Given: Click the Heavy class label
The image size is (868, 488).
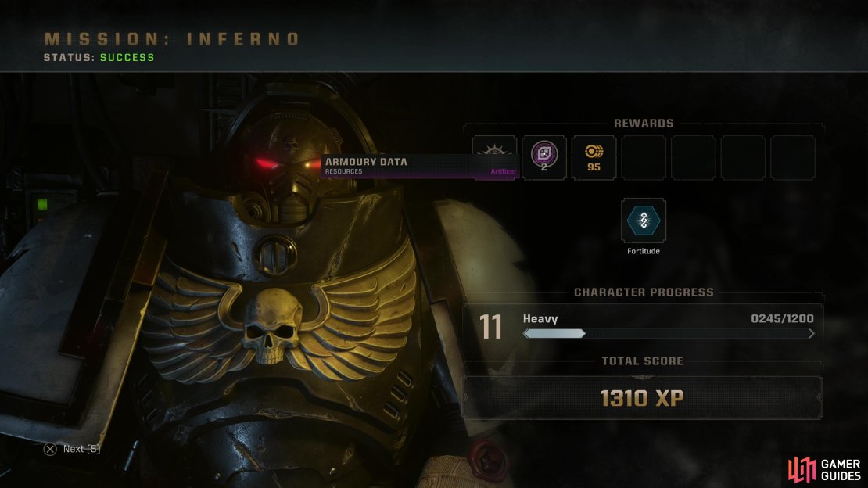Looking at the screenshot, I should pos(540,318).
